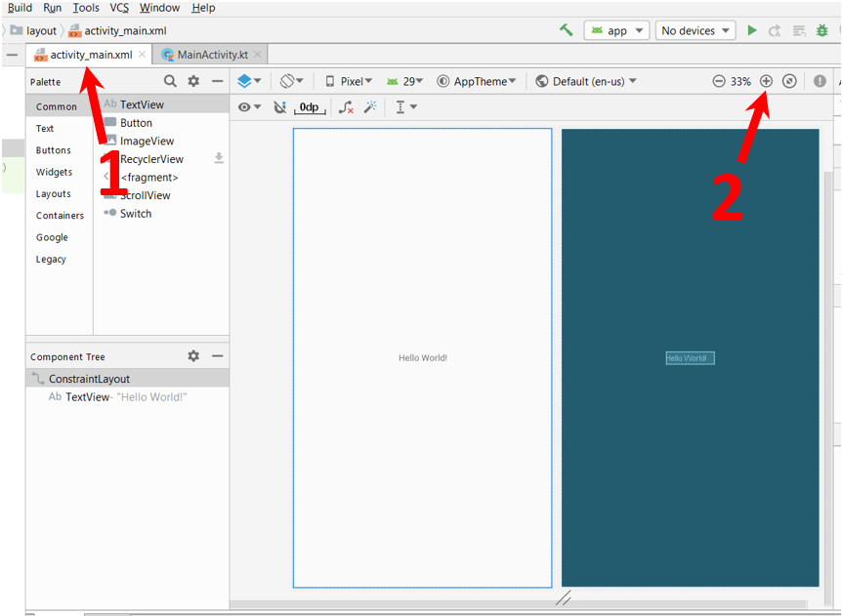
Task: Open the design surface layers dropdown
Action: pyautogui.click(x=249, y=81)
